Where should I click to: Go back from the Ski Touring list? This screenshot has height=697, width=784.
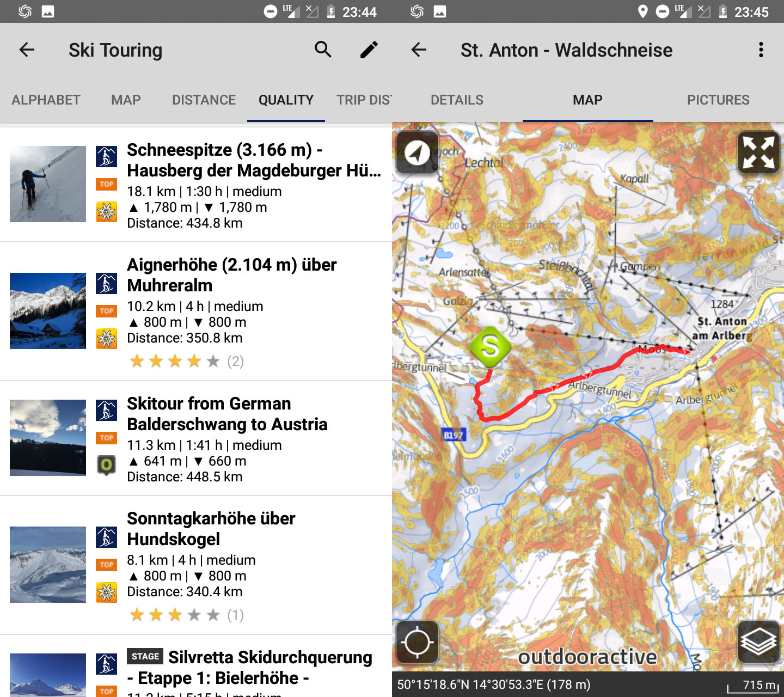coord(27,50)
